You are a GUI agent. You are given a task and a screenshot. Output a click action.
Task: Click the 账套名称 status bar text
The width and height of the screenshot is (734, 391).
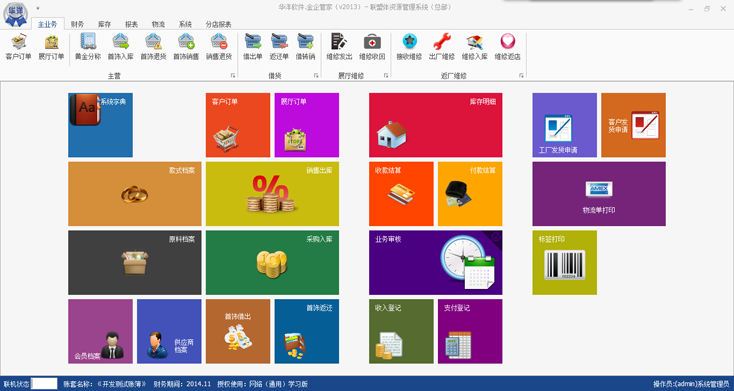pos(106,384)
